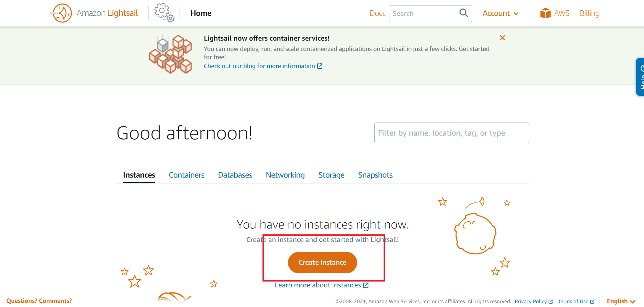Switch to the Databases tab
Viewport: 644px width, 307px height.
[x=235, y=175]
